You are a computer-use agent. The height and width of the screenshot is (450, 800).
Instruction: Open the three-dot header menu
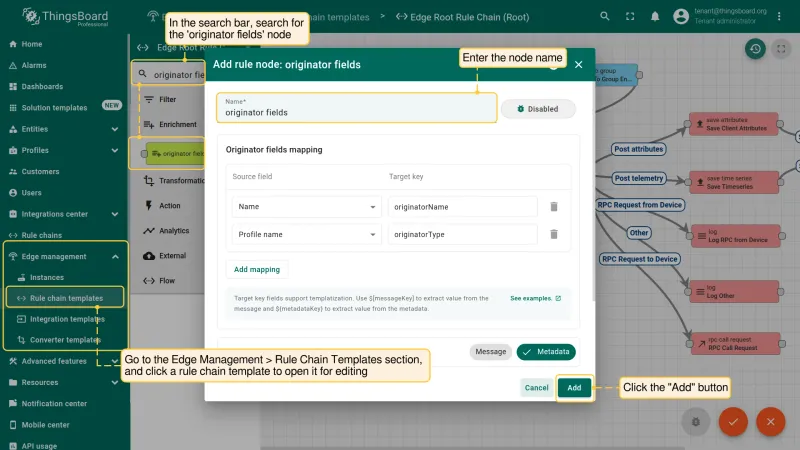779,16
